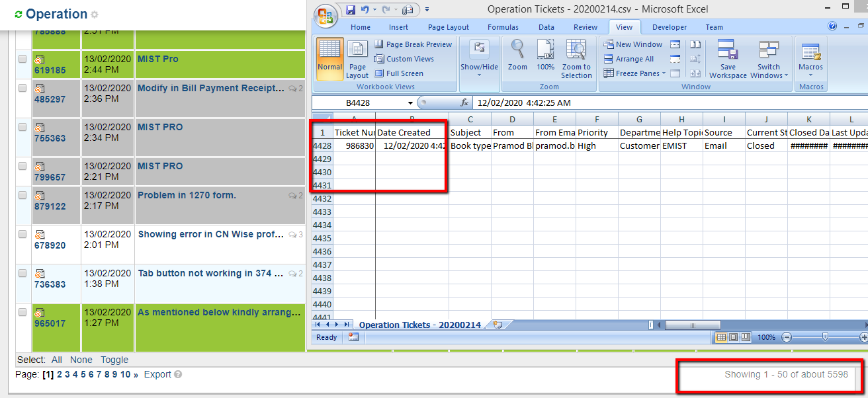The width and height of the screenshot is (868, 398).
Task: Open the Developer ribbon tab
Action: click(x=669, y=27)
